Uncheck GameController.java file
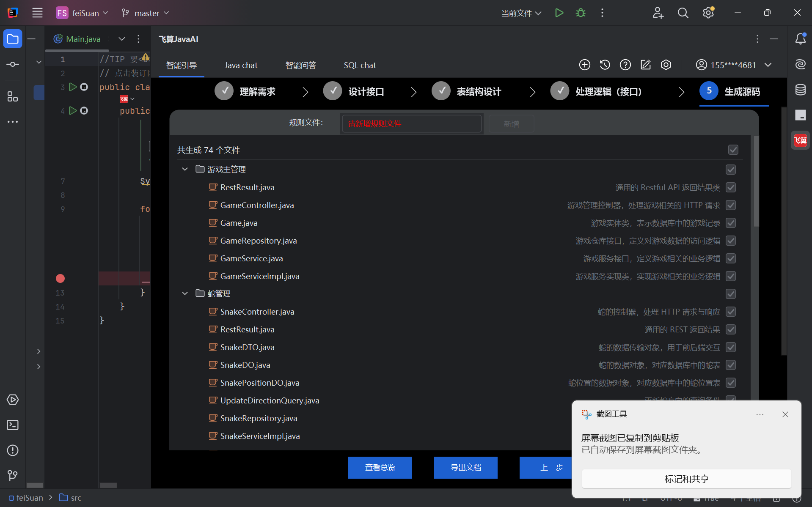This screenshot has height=507, width=812. click(731, 205)
